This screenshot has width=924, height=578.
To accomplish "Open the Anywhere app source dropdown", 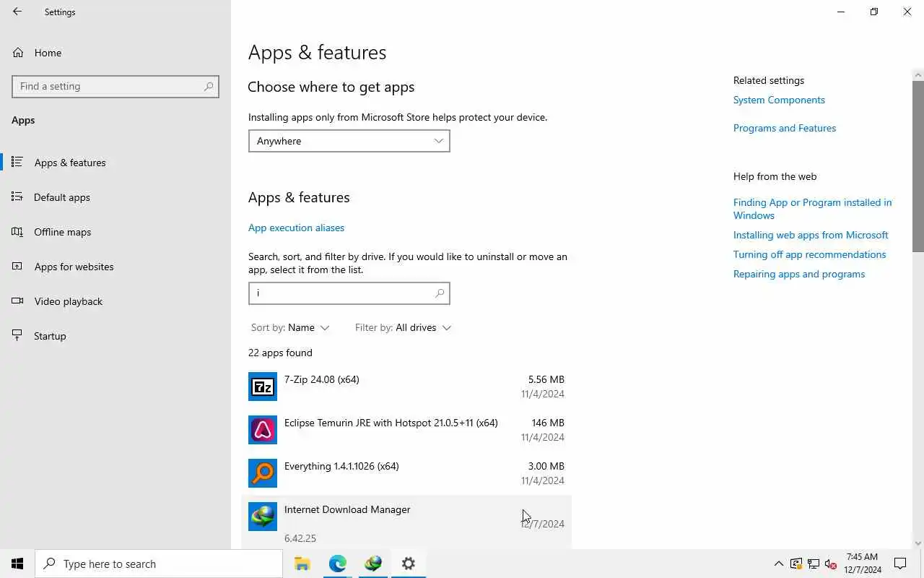I will 349,141.
